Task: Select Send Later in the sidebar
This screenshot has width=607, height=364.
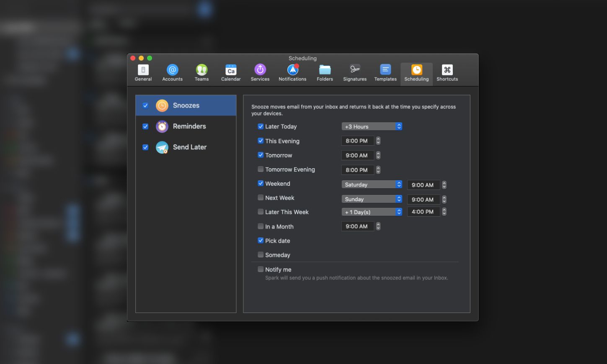Action: tap(189, 147)
